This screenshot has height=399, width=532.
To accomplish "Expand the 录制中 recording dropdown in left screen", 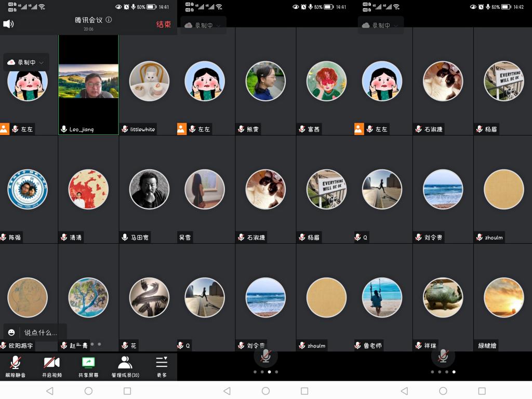I will pyautogui.click(x=26, y=62).
